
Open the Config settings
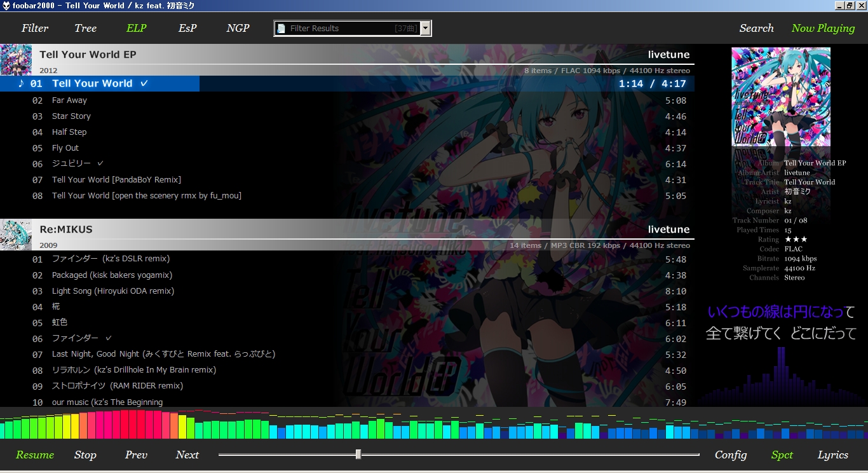tap(731, 455)
